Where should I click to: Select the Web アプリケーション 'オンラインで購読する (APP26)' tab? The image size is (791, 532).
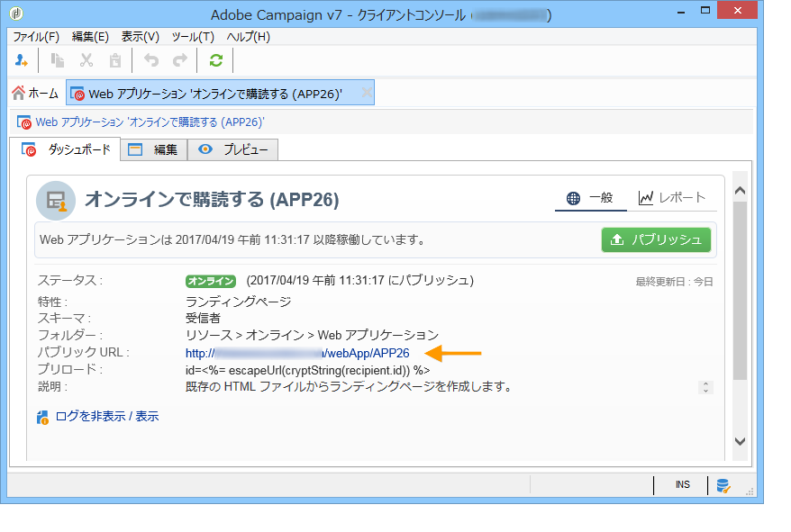(220, 93)
